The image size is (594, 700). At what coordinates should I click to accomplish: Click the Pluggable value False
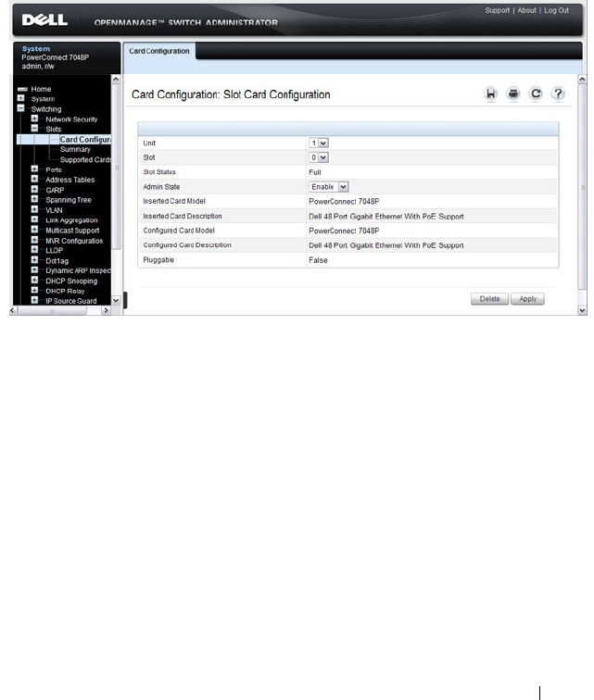(x=318, y=260)
